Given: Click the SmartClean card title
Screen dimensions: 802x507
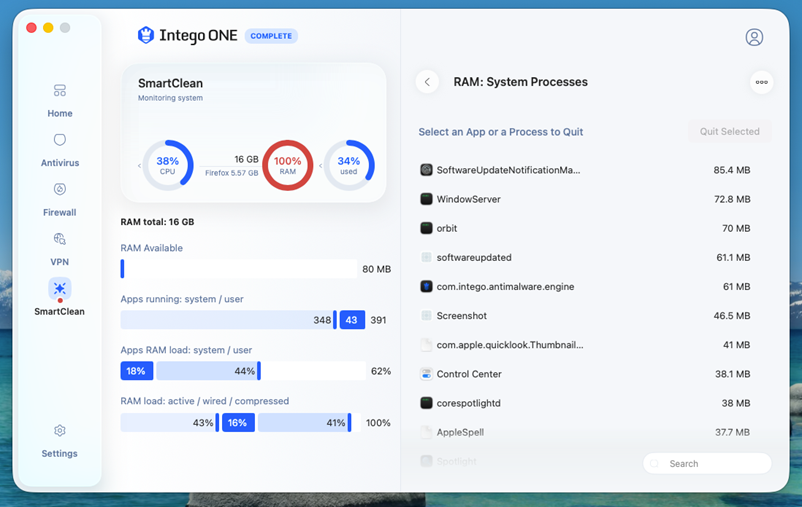Looking at the screenshot, I should tap(170, 83).
